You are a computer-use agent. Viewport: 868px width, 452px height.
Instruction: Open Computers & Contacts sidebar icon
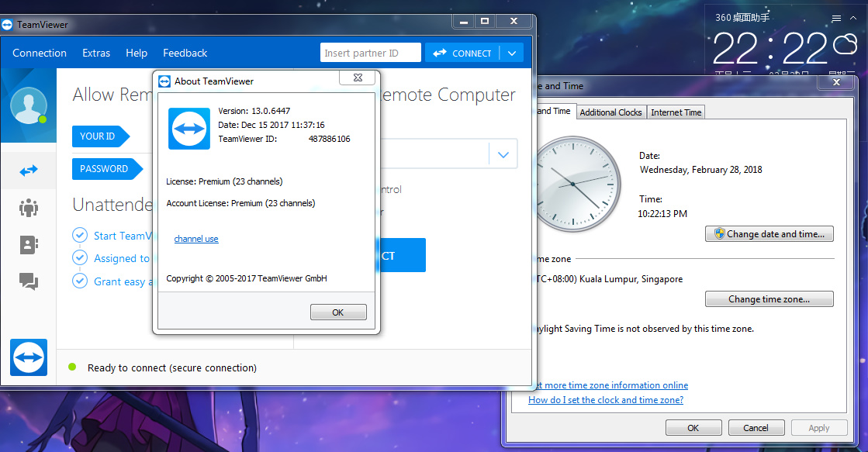(28, 244)
